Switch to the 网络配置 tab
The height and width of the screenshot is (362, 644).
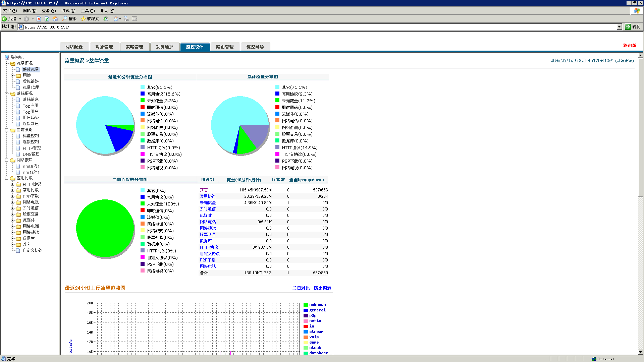pyautogui.click(x=74, y=47)
